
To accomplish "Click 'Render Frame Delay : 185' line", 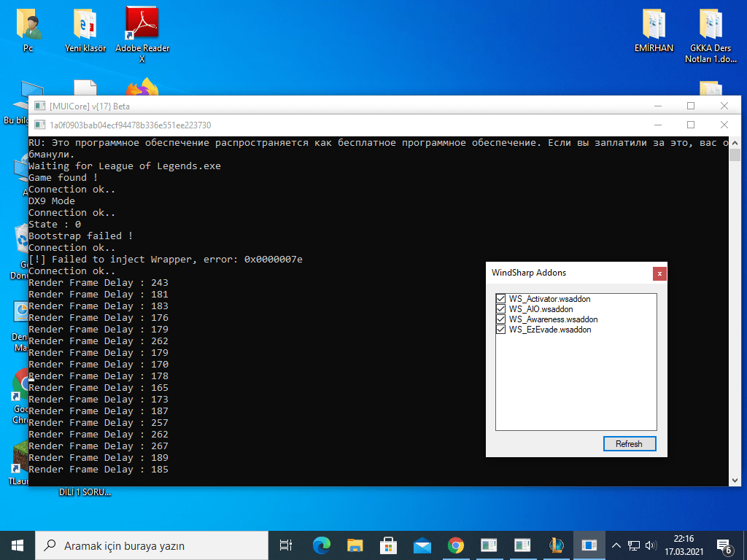I will coord(98,470).
